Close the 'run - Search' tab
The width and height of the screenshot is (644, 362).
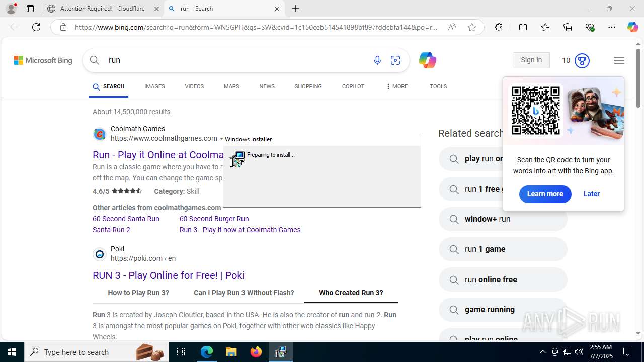click(277, 9)
